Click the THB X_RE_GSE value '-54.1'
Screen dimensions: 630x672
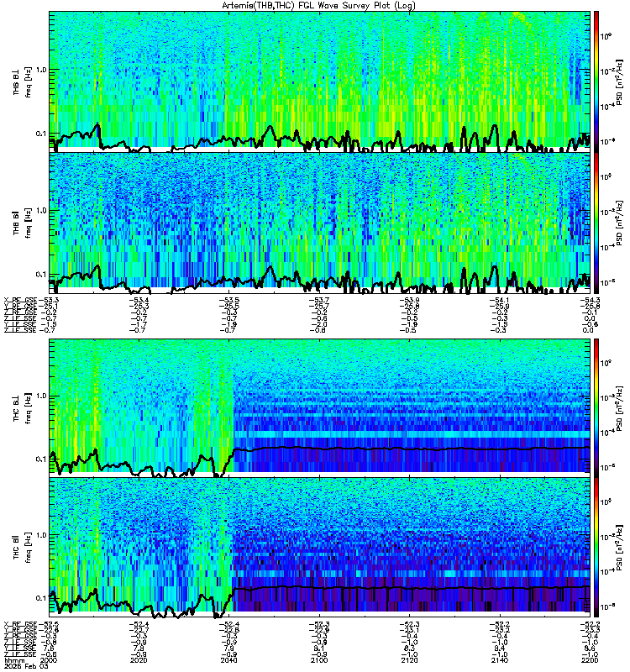tap(499, 300)
